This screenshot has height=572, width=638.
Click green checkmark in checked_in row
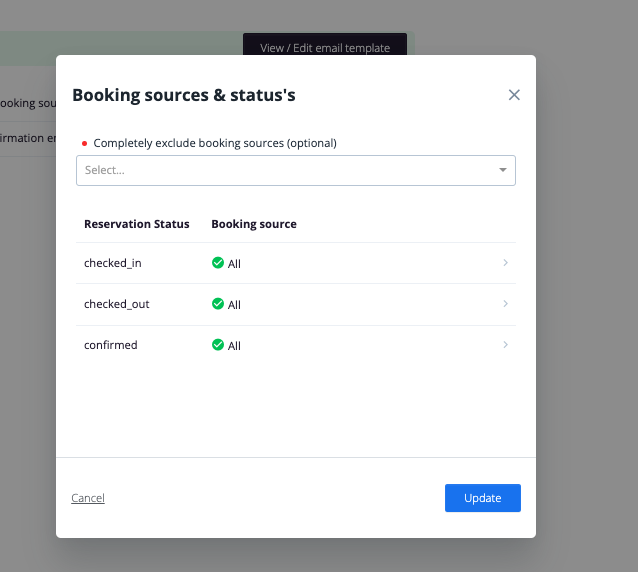pyautogui.click(x=218, y=263)
